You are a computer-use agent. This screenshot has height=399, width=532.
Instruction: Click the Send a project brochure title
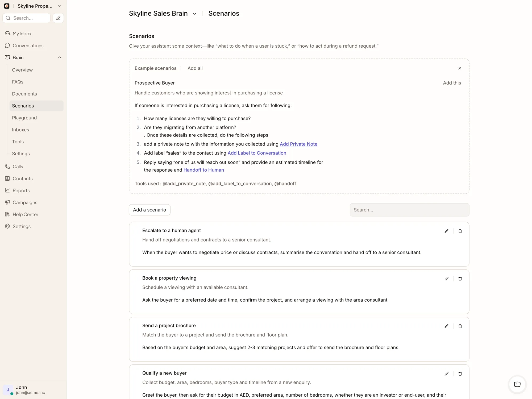coord(169,325)
